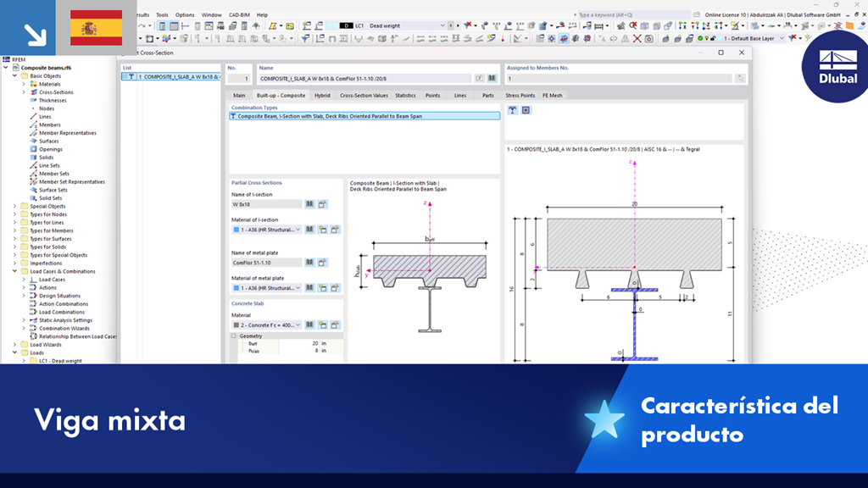Go to next load case arrow
The width and height of the screenshot is (868, 488).
coord(457,26)
